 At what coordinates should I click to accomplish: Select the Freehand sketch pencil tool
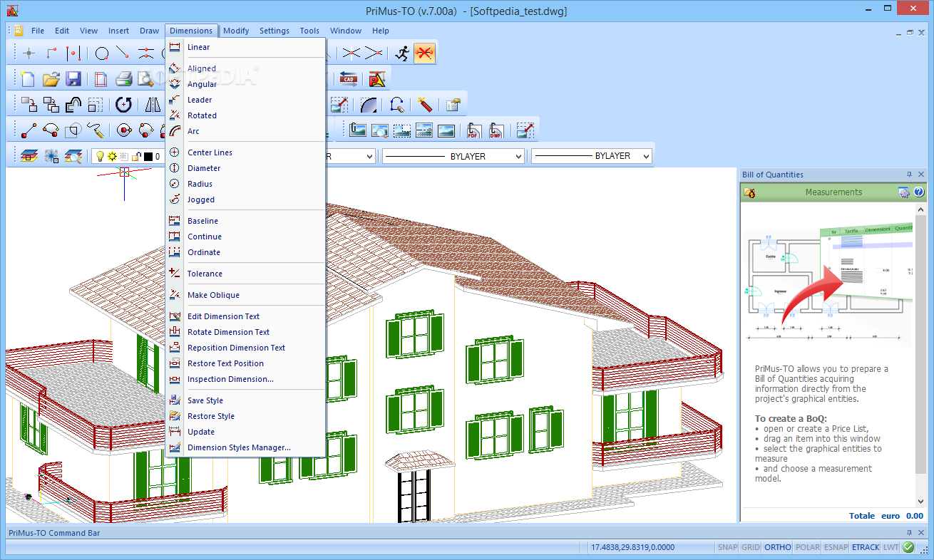pyautogui.click(x=96, y=130)
